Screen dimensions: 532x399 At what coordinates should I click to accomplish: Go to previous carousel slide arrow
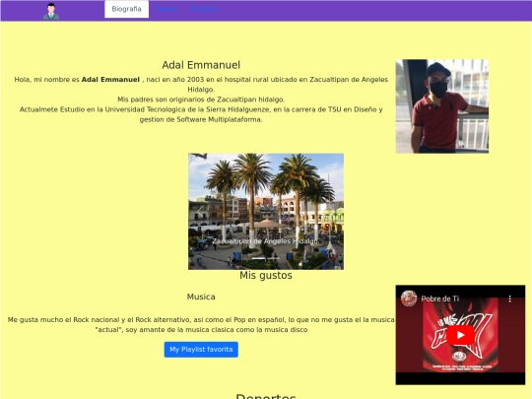point(200,212)
